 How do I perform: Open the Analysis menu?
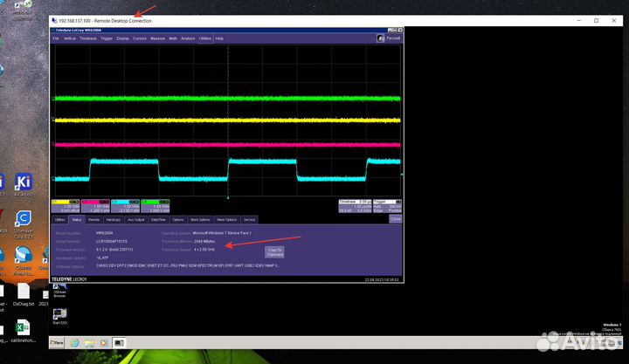(x=188, y=38)
